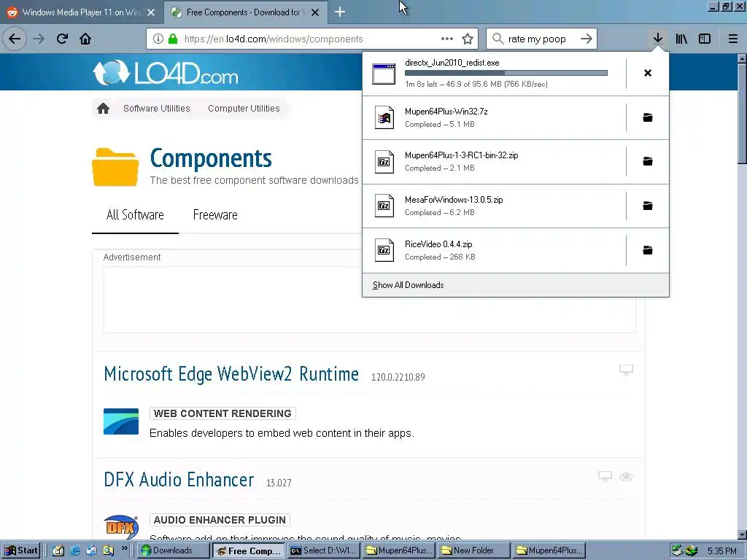Click the scroll down arrow of the page
Viewport: 747px width, 560px height.
click(742, 534)
